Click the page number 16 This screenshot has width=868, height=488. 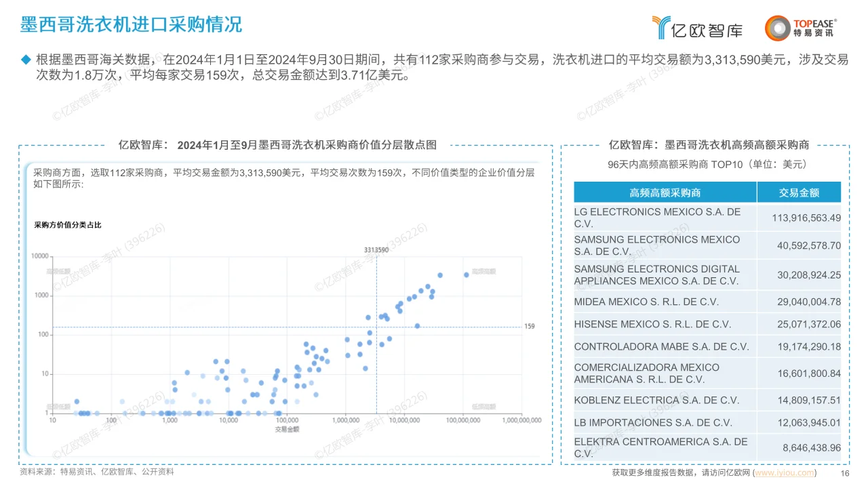845,473
